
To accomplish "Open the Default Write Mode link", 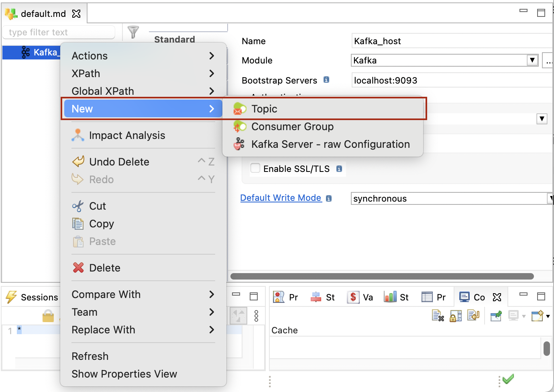I will pyautogui.click(x=281, y=198).
